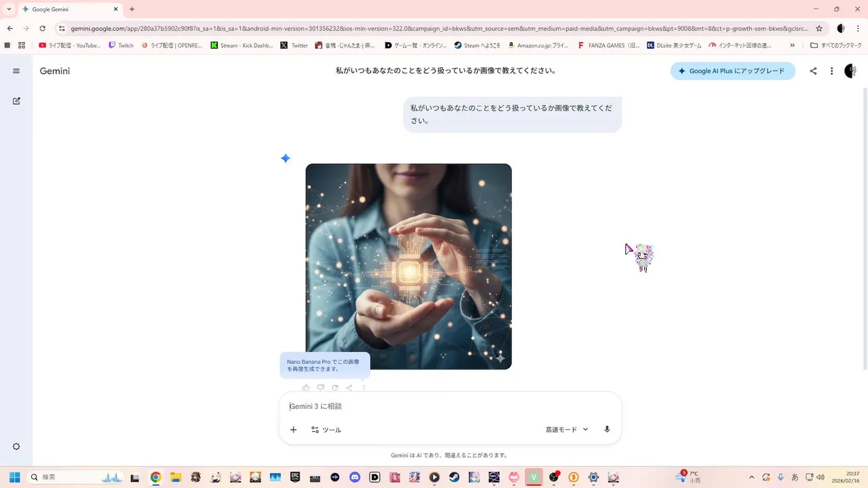Open the generated image of hands holding a chip
The image size is (868, 488).
(408, 266)
